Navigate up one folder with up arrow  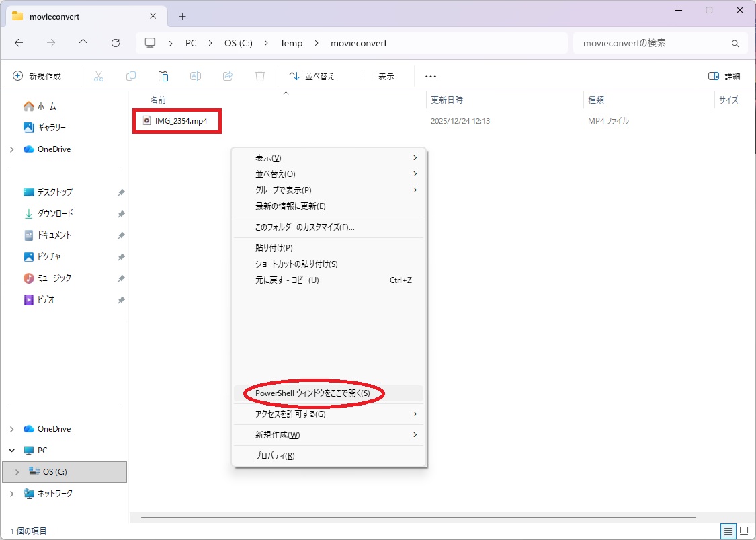coord(83,43)
